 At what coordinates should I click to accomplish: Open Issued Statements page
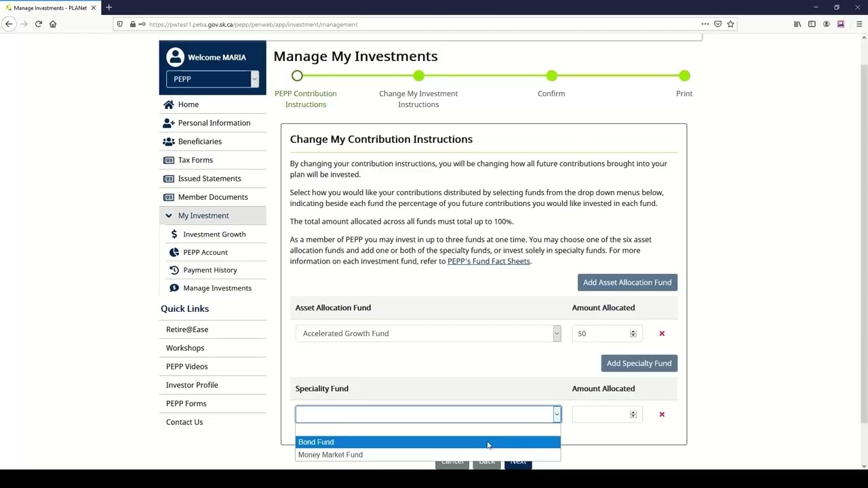click(210, 178)
